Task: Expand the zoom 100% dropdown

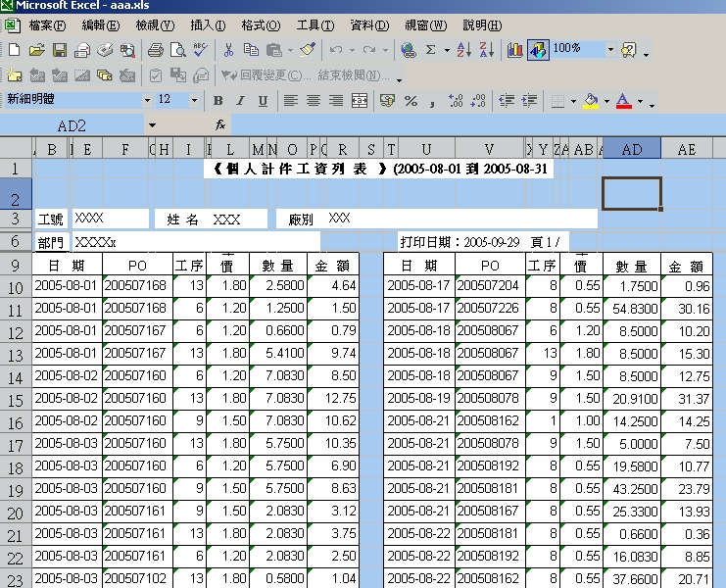Action: coord(610,49)
